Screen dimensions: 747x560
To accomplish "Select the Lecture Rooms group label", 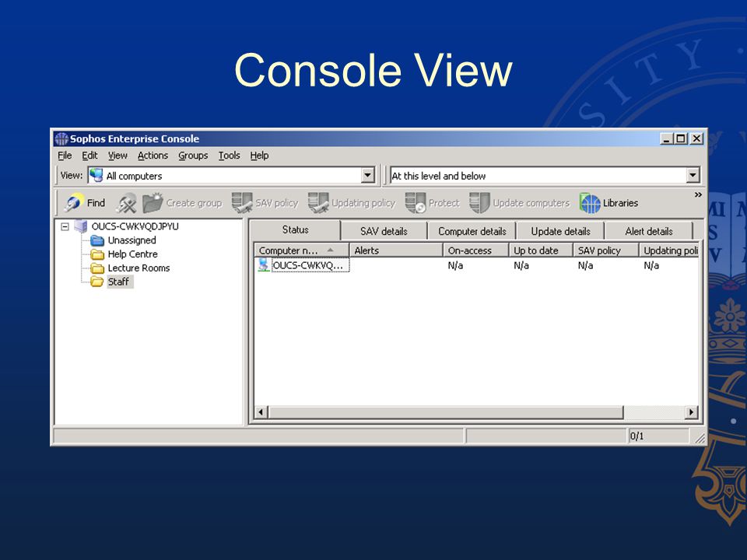I will click(x=139, y=268).
